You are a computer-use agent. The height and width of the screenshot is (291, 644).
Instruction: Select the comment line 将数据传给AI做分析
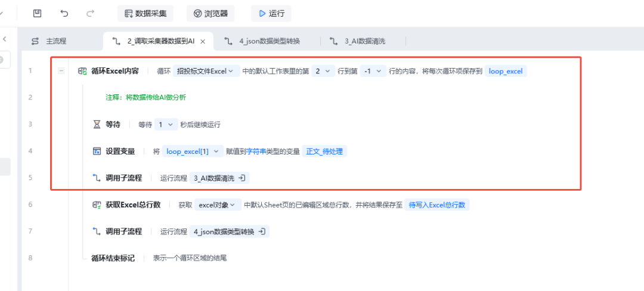(146, 98)
